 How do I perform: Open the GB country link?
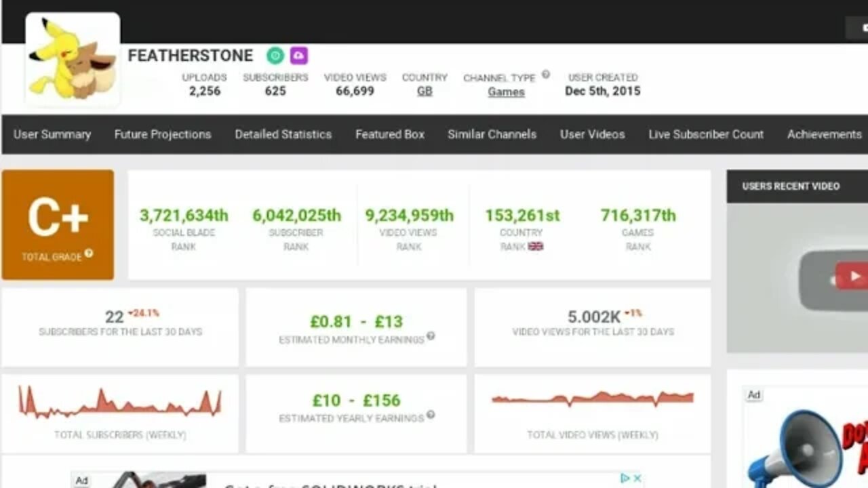tap(425, 91)
